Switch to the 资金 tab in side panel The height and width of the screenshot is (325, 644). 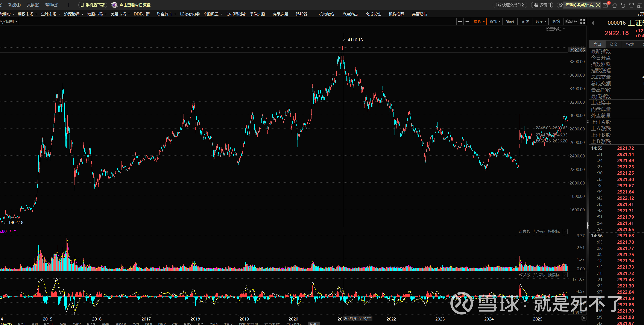coord(614,44)
